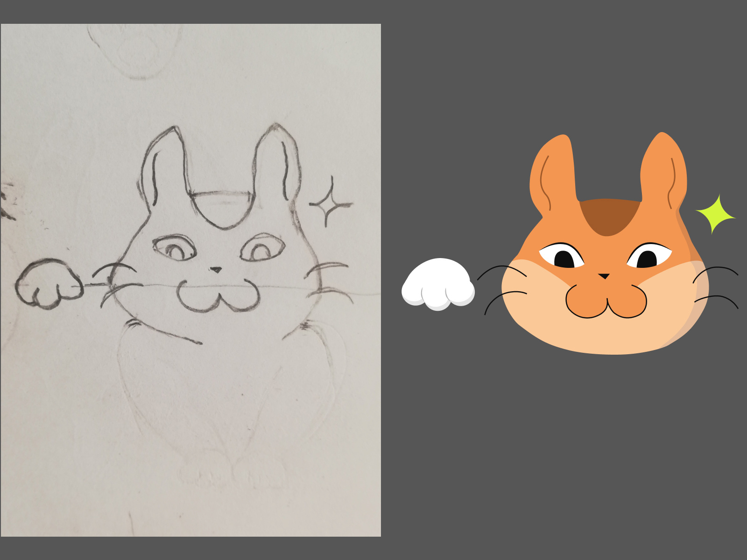Click the sketched sparkle in the pencil drawing
747x560 pixels.
(x=329, y=205)
